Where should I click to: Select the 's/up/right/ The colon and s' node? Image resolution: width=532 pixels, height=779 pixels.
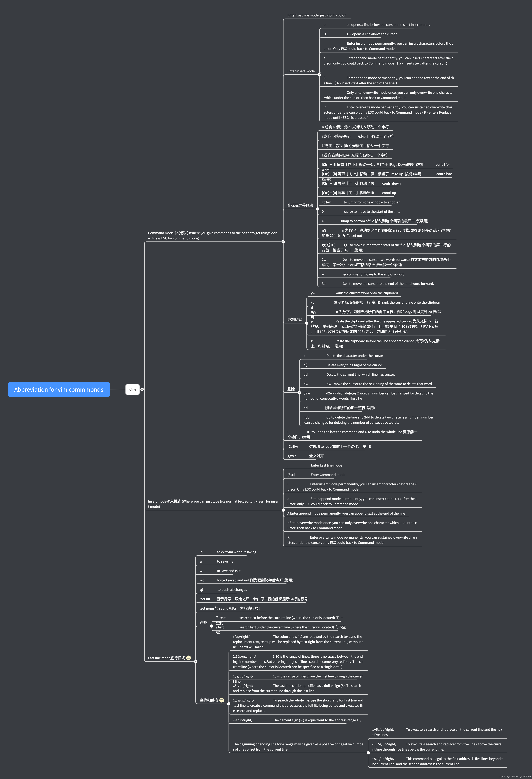(298, 642)
